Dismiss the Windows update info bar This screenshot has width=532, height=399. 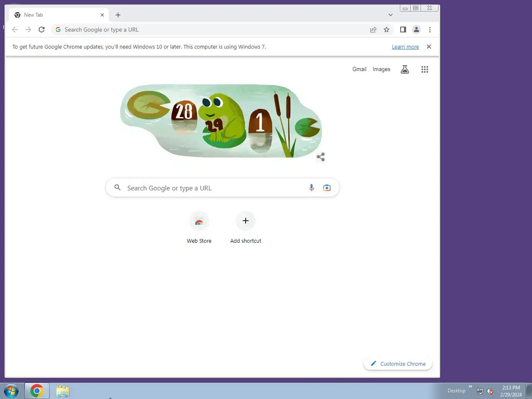coord(429,47)
